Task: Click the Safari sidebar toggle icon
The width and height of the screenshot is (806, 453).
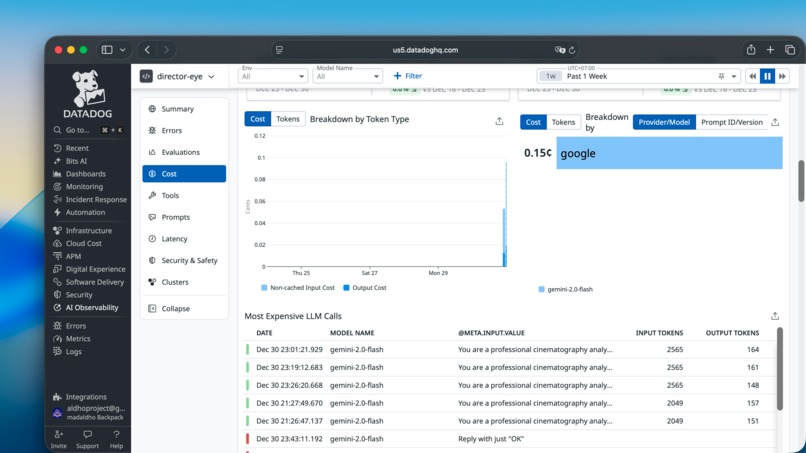Action: pyautogui.click(x=107, y=50)
